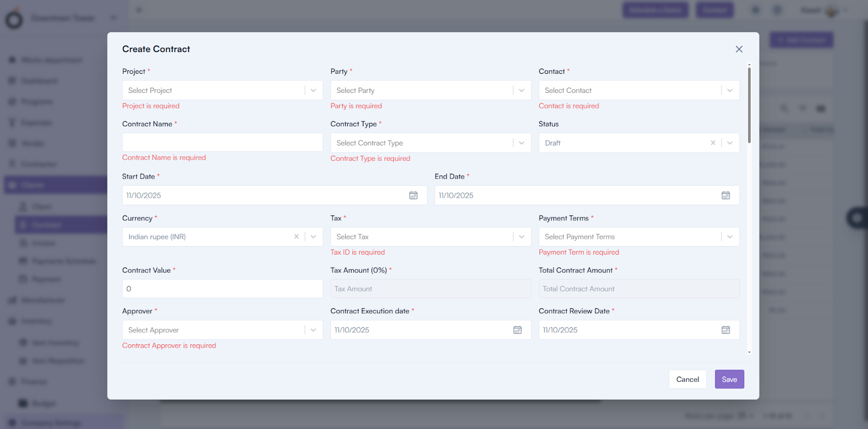
Task: Click the Contract Name text field
Action: pos(222,142)
